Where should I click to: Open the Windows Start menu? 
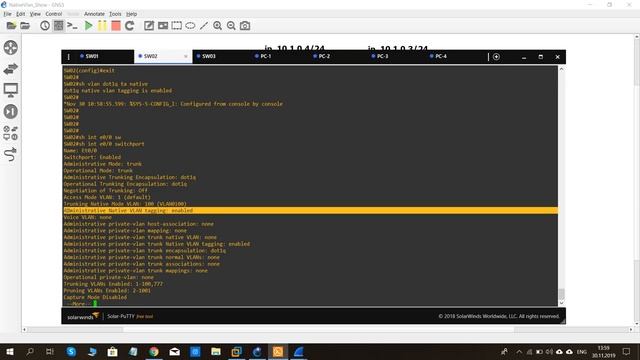pyautogui.click(x=9, y=351)
